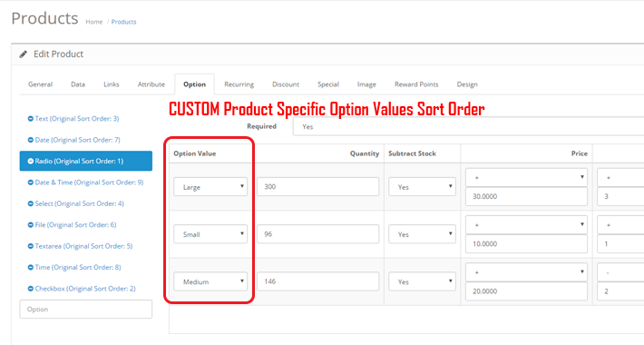
Task: Select the Option tab
Action: click(x=194, y=84)
